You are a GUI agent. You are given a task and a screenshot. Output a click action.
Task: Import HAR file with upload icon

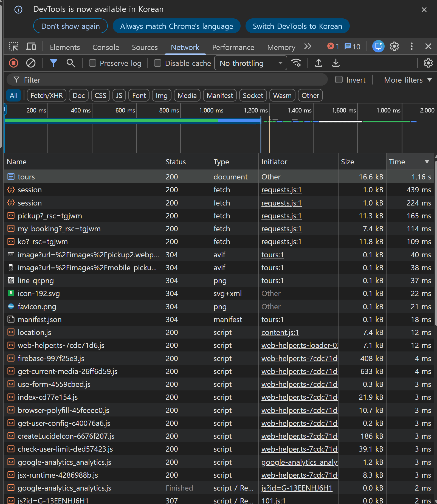[318, 63]
